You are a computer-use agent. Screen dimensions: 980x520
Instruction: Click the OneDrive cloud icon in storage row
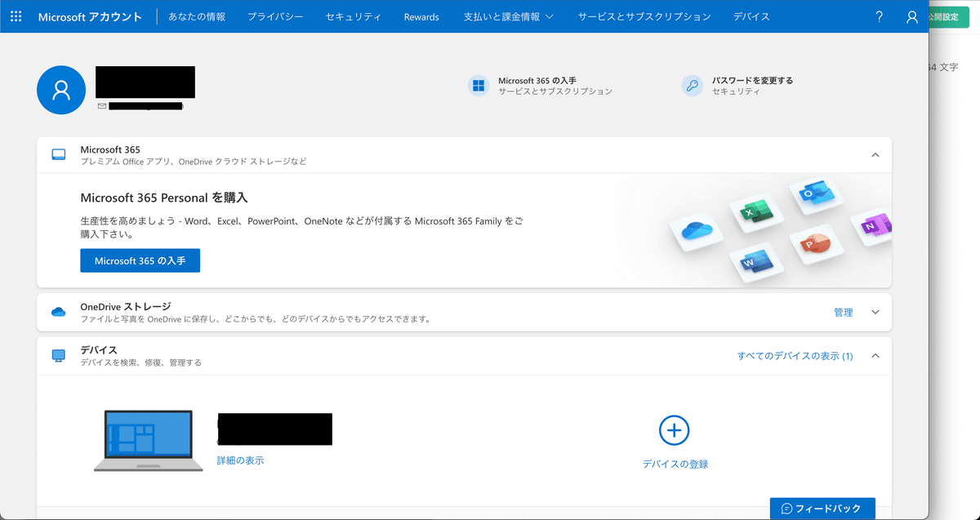tap(59, 312)
